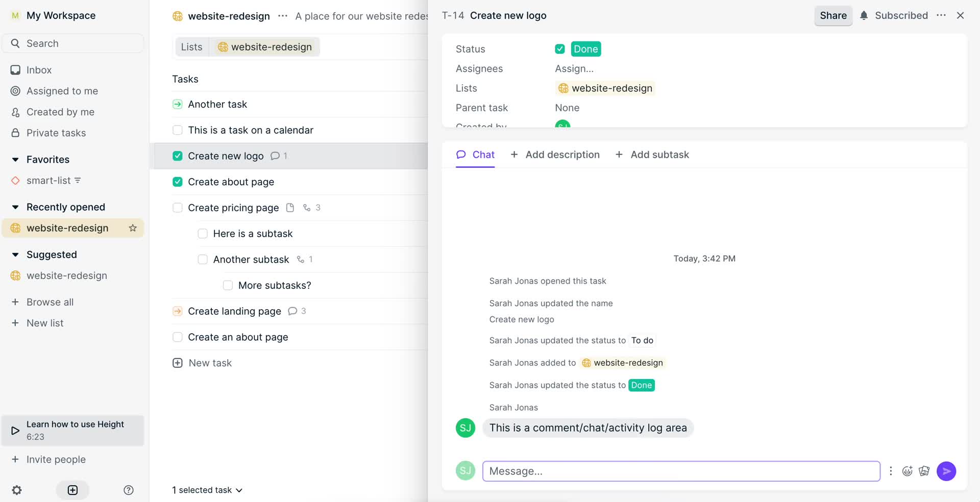Open the Inbox
The image size is (980, 502).
(39, 70)
